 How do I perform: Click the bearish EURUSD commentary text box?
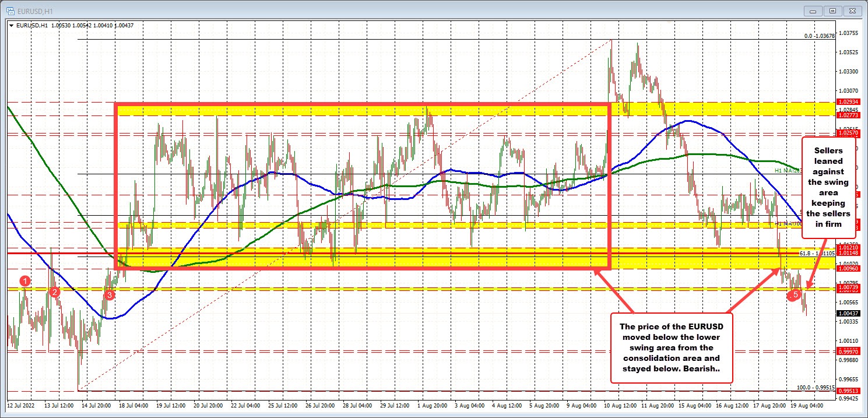tap(672, 348)
